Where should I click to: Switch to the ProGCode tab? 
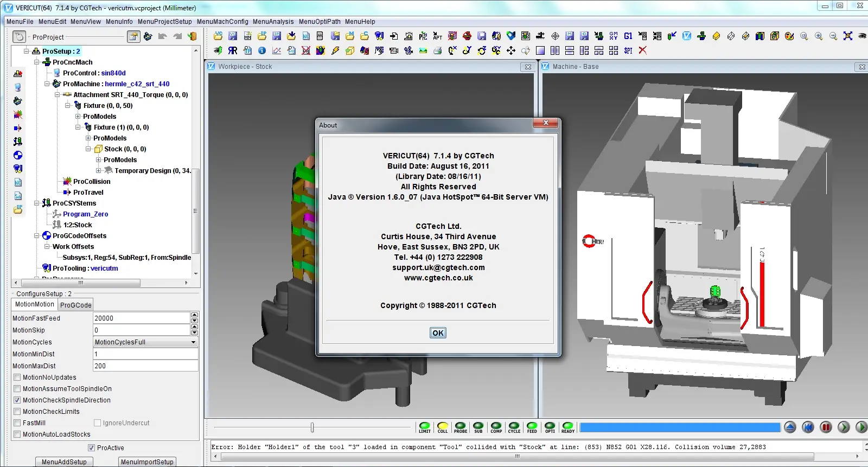pyautogui.click(x=75, y=305)
